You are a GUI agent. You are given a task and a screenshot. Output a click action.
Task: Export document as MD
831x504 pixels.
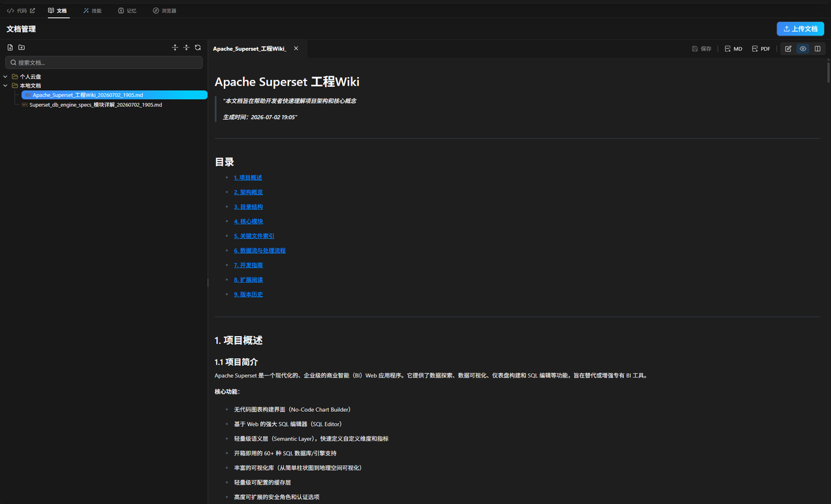click(x=734, y=49)
